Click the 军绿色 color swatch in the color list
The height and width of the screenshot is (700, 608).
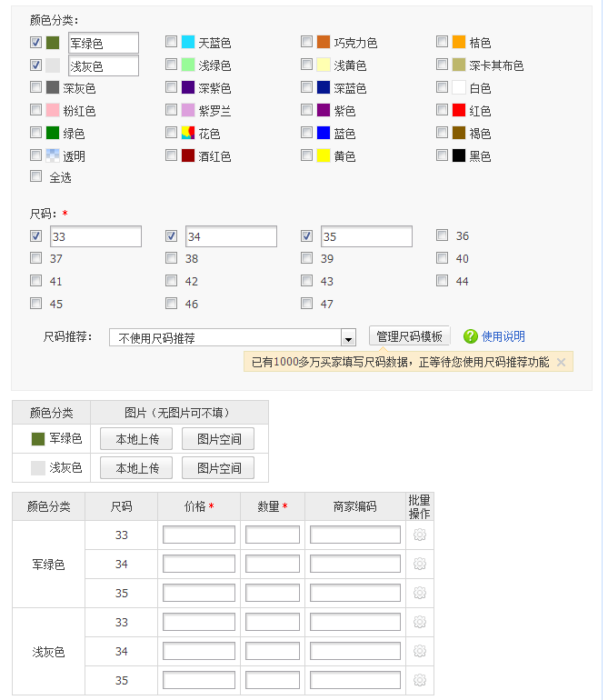click(53, 43)
